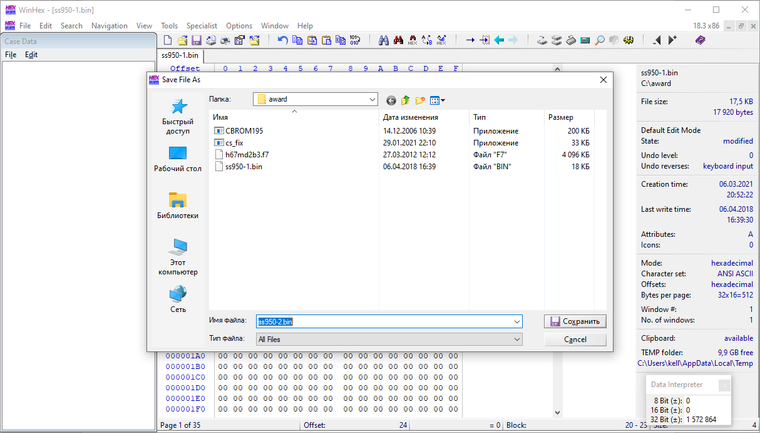
Task: Click the New file icon in toolbar
Action: [x=167, y=40]
